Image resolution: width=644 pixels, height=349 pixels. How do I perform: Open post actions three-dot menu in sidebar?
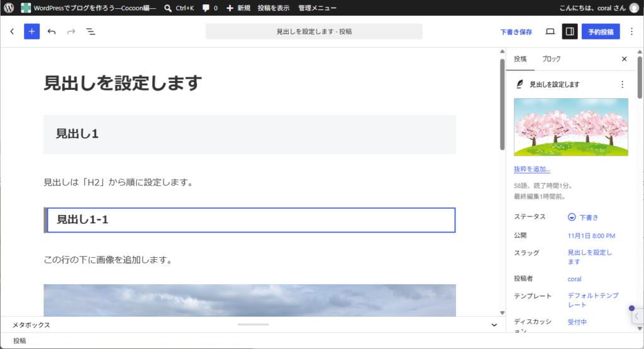622,84
